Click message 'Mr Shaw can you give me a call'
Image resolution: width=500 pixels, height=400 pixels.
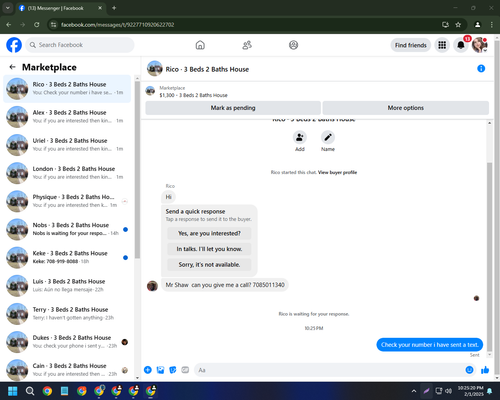[225, 285]
